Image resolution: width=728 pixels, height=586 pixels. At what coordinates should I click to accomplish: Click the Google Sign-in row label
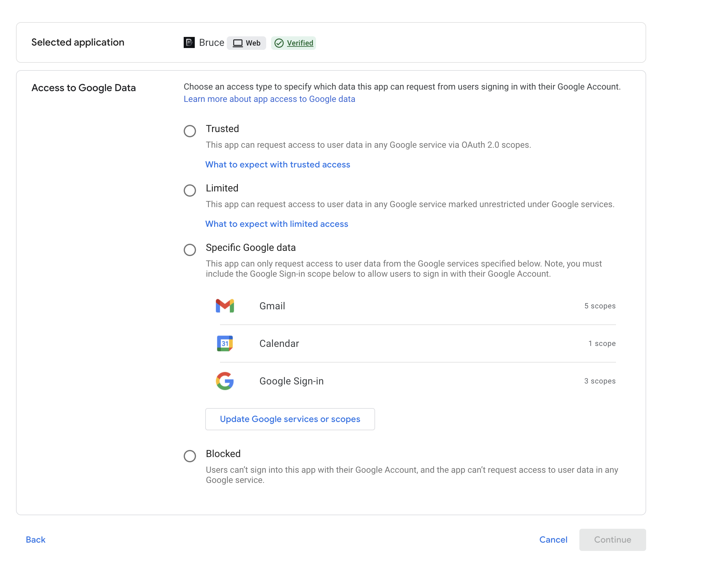(291, 381)
